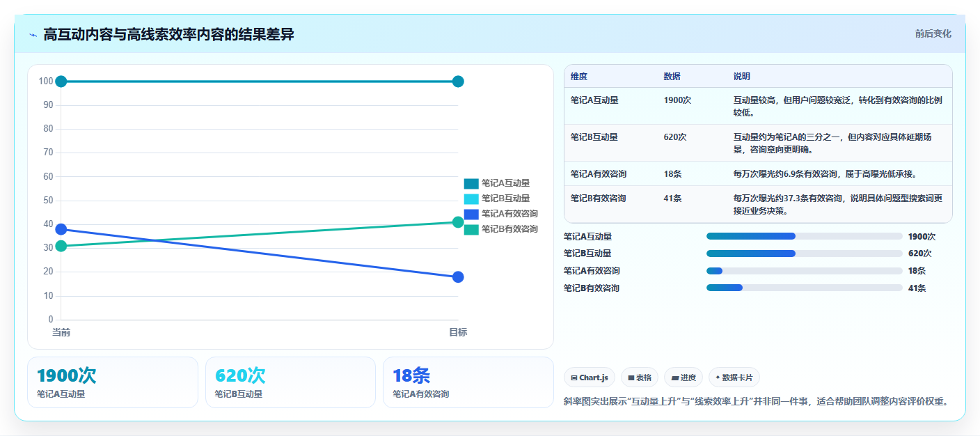Click the card title 高互动内容与高线索效率内容的结果差异

pyautogui.click(x=168, y=34)
